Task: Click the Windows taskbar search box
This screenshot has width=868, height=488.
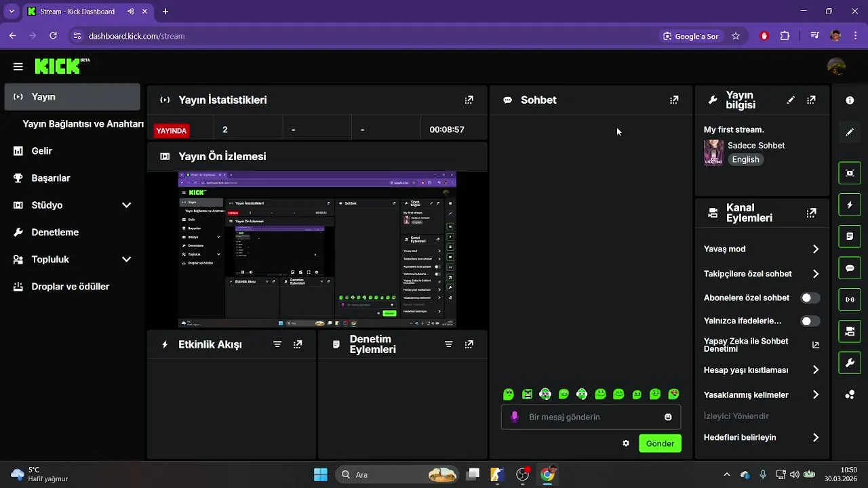Action: click(x=399, y=474)
